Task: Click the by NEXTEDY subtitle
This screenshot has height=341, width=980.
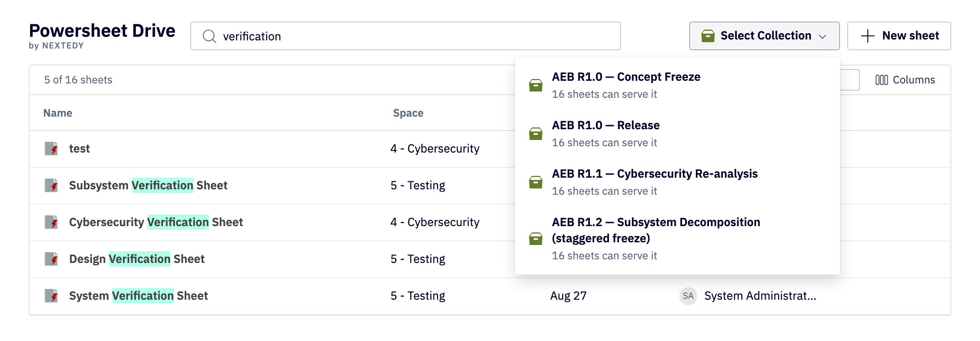Action: [x=56, y=46]
